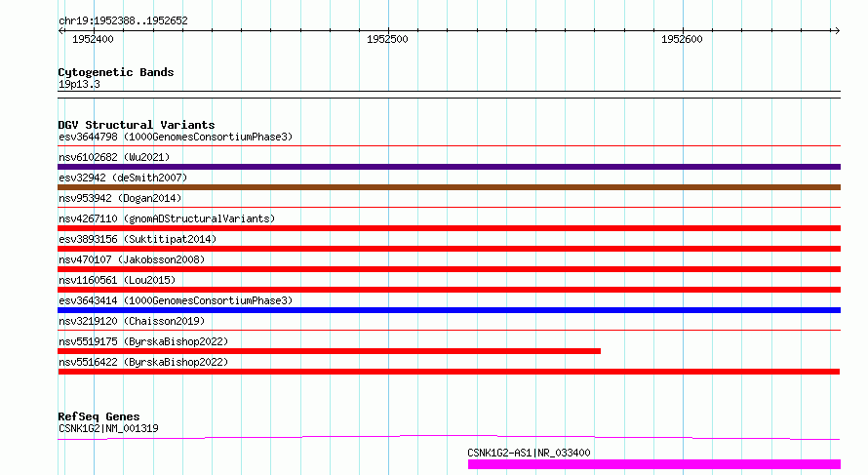The height and width of the screenshot is (475, 868).
Task: Click the nsv4267110 gnomAD label
Action: (x=167, y=218)
